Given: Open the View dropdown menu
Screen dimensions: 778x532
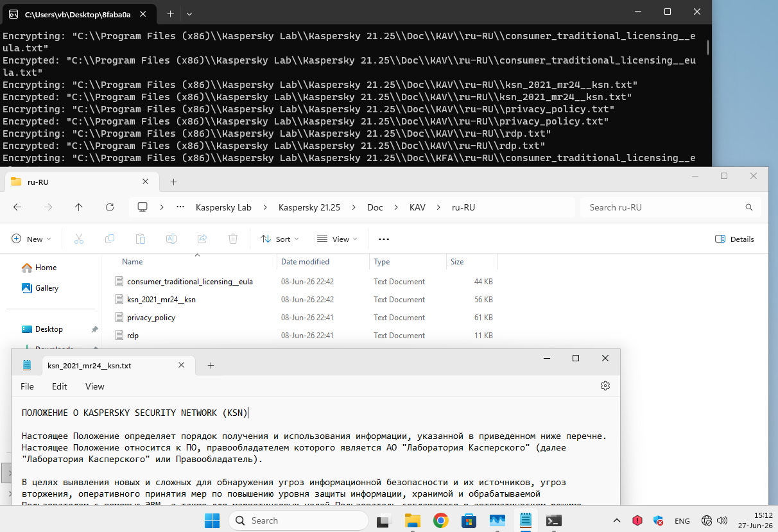Looking at the screenshot, I should tap(337, 239).
